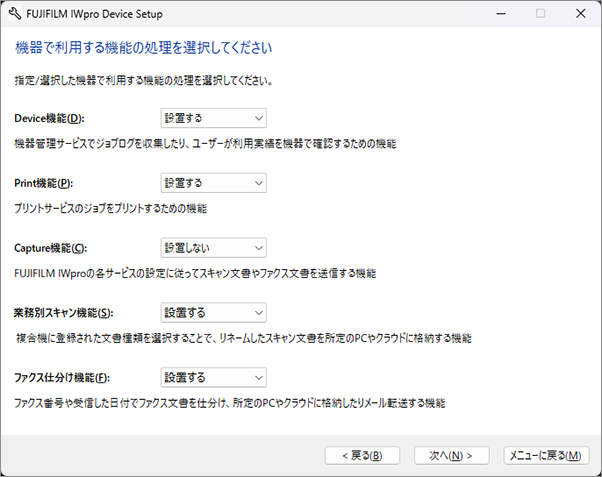The height and width of the screenshot is (477, 602).
Task: Click the 機器管理サービスでジョブログ description text
Action: [x=205, y=144]
